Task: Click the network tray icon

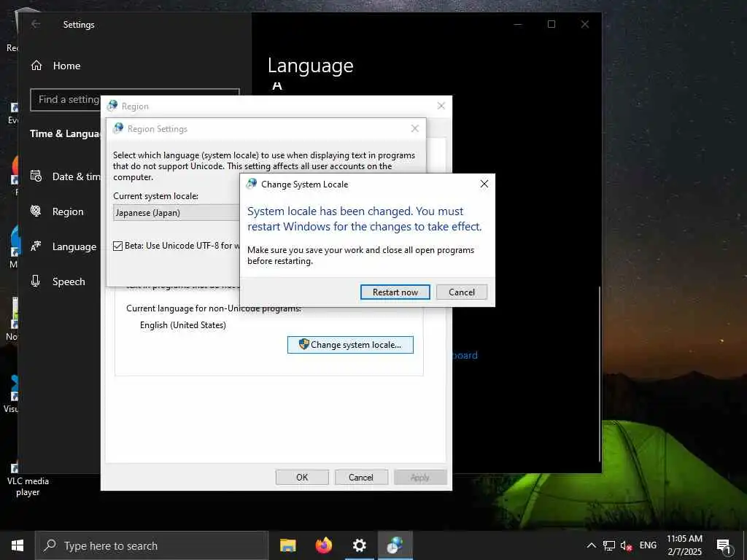Action: click(x=609, y=545)
